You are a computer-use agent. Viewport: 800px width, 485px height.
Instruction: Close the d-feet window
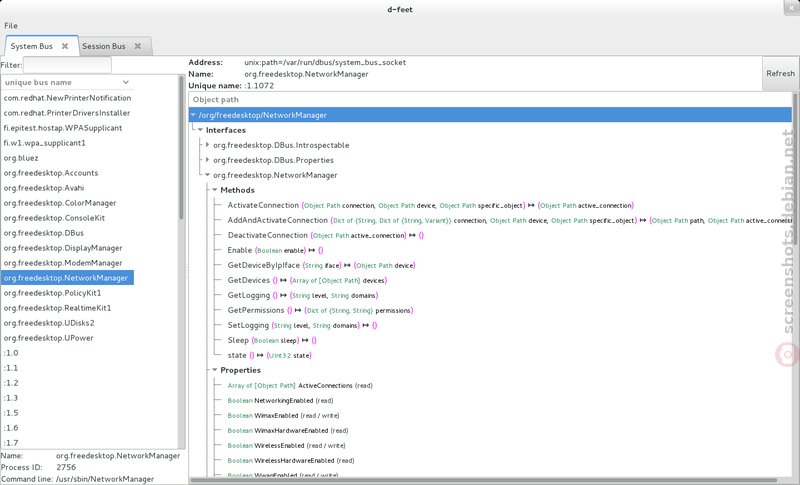point(791,8)
